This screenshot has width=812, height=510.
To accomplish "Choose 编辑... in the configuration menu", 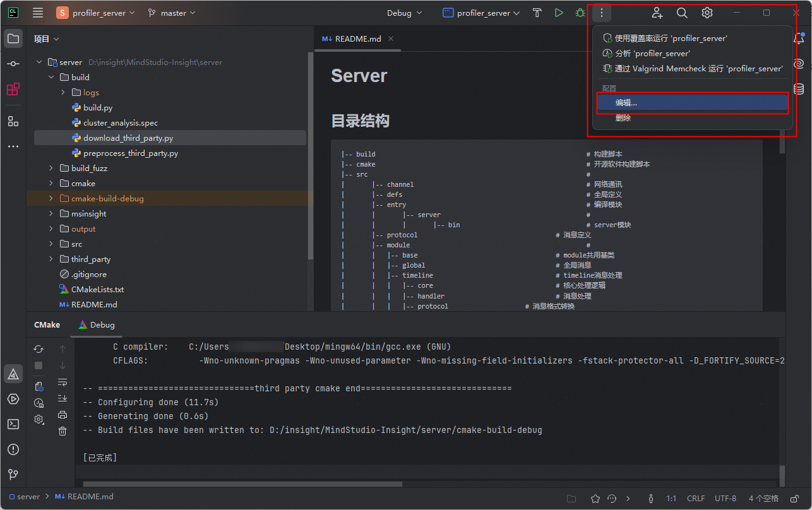I will click(x=692, y=102).
